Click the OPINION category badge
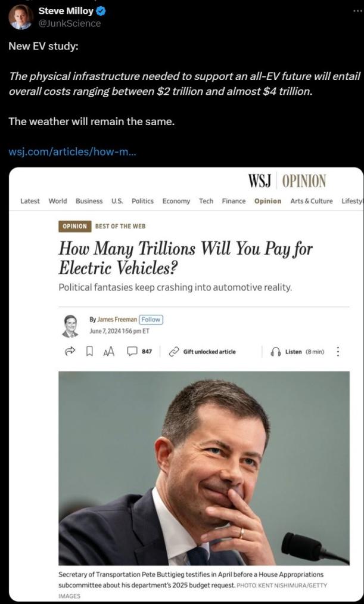Viewport: 364px width, 604px height. tap(74, 226)
